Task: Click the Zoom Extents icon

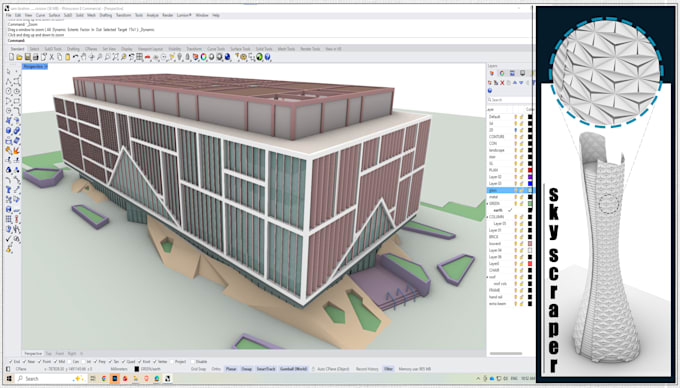Action: coord(116,57)
